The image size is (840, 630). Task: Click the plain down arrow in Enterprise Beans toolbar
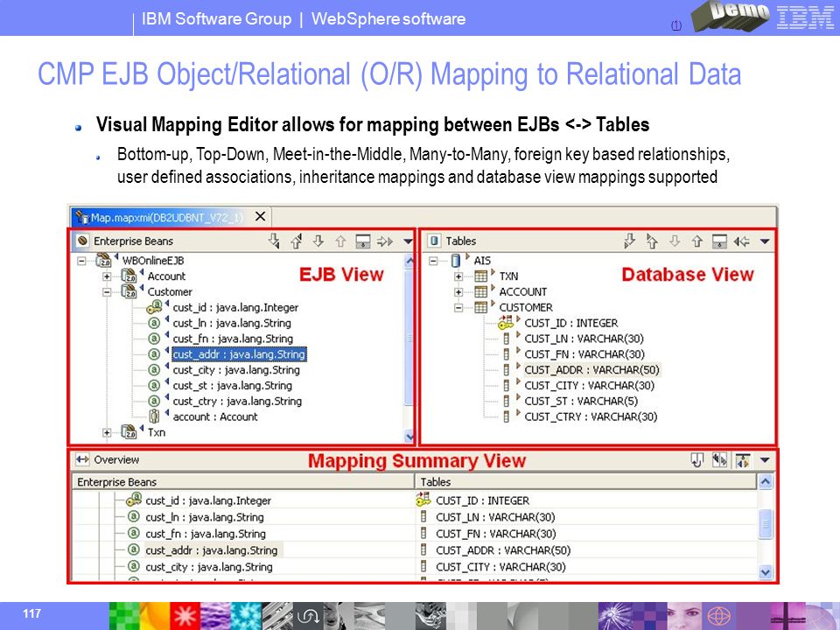(x=318, y=241)
